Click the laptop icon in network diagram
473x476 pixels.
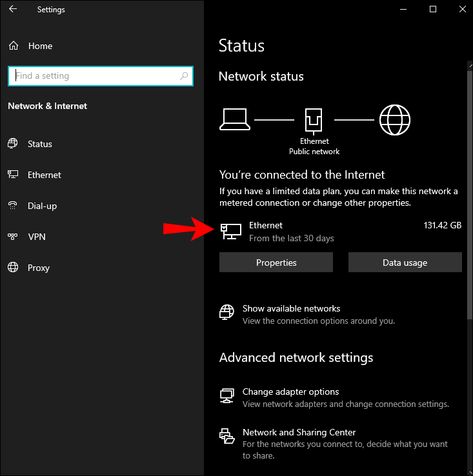tap(235, 119)
